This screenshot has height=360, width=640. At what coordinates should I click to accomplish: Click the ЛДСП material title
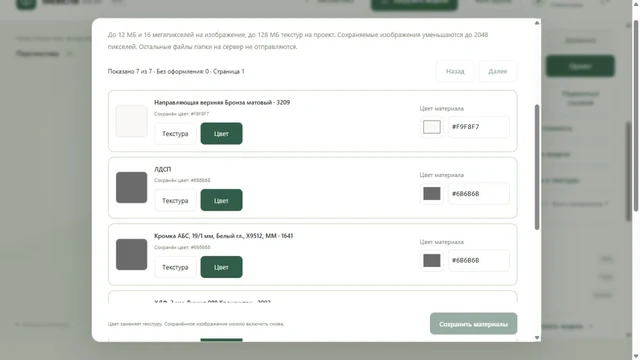[x=162, y=169]
